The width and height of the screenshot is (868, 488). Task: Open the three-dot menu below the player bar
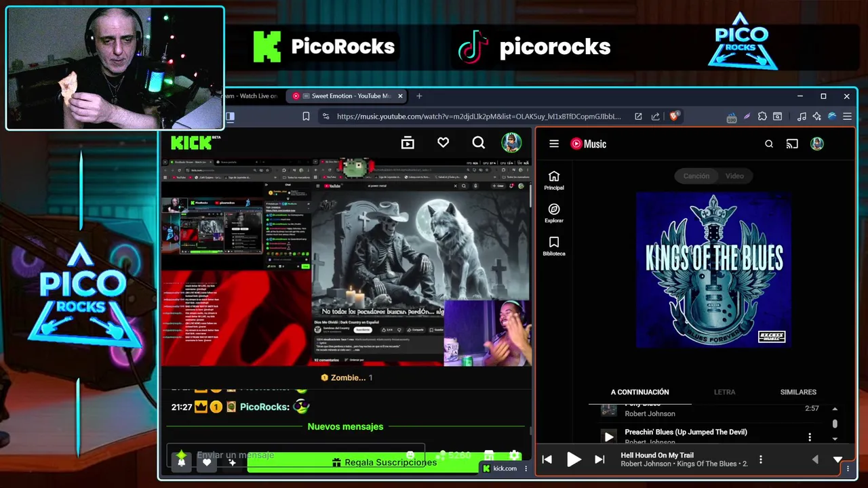tap(848, 469)
